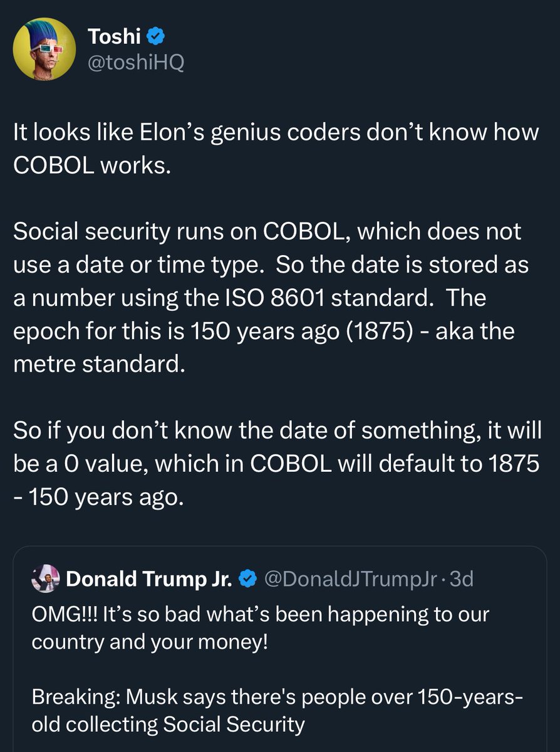Click "old collecting Social Security" line

click(x=169, y=724)
